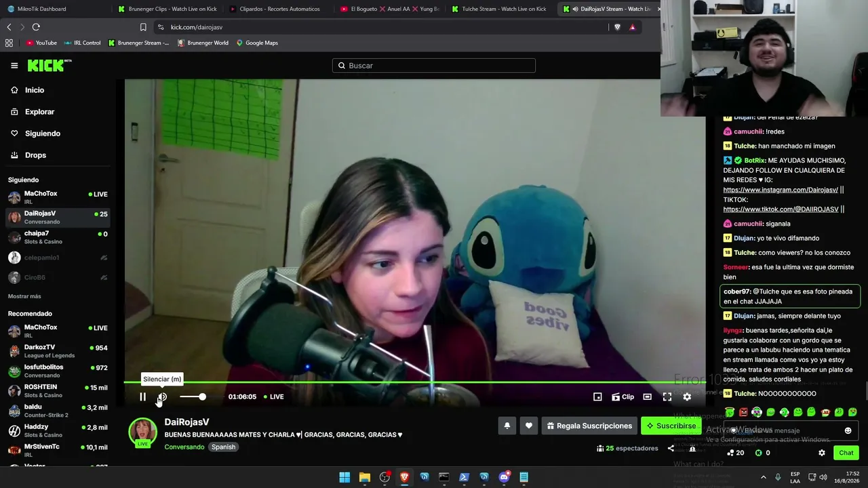Open Windows Start menu

point(344,477)
